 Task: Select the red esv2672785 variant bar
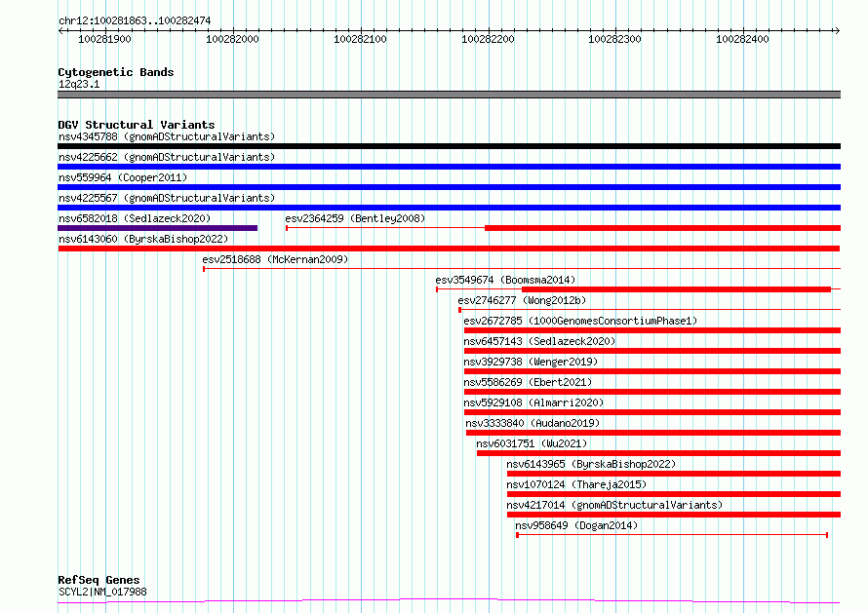[652, 330]
